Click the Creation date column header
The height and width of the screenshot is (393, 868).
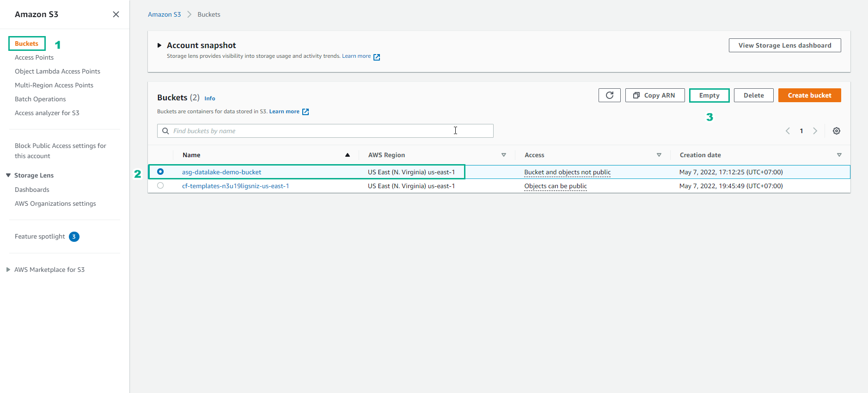700,155
